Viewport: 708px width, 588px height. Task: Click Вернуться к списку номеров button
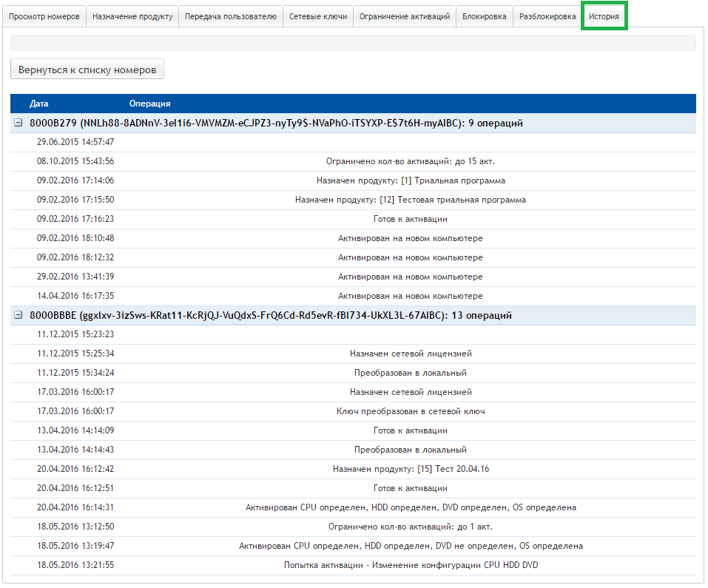click(87, 70)
